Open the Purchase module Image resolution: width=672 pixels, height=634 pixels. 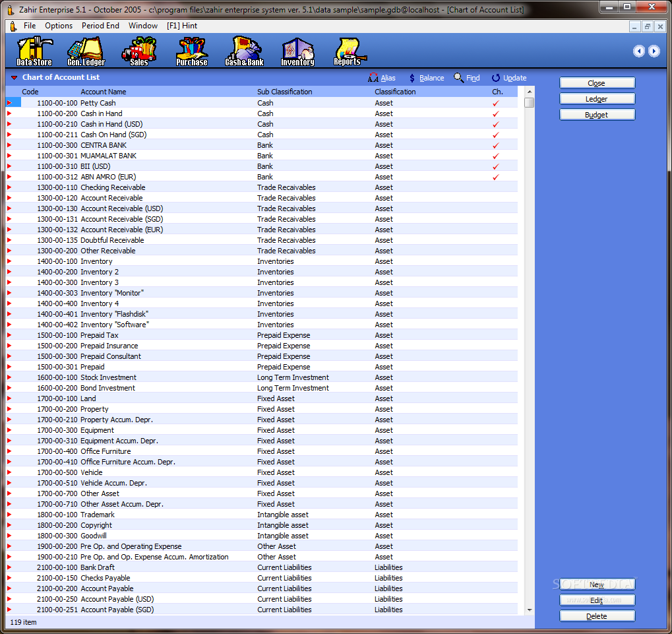click(191, 51)
